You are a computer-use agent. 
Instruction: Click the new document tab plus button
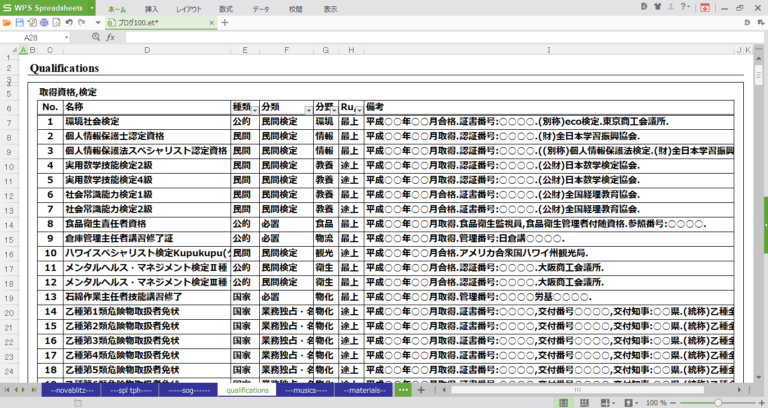click(x=224, y=22)
